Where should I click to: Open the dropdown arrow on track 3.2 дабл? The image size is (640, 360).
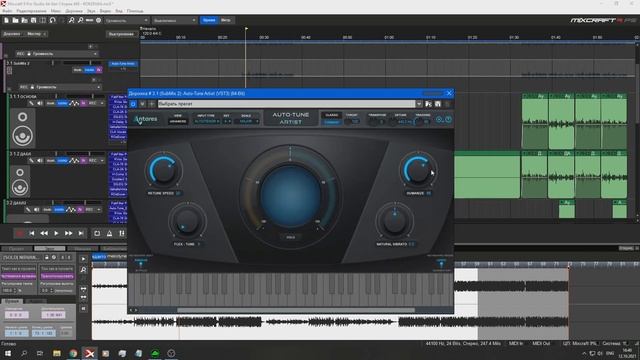click(x=98, y=209)
